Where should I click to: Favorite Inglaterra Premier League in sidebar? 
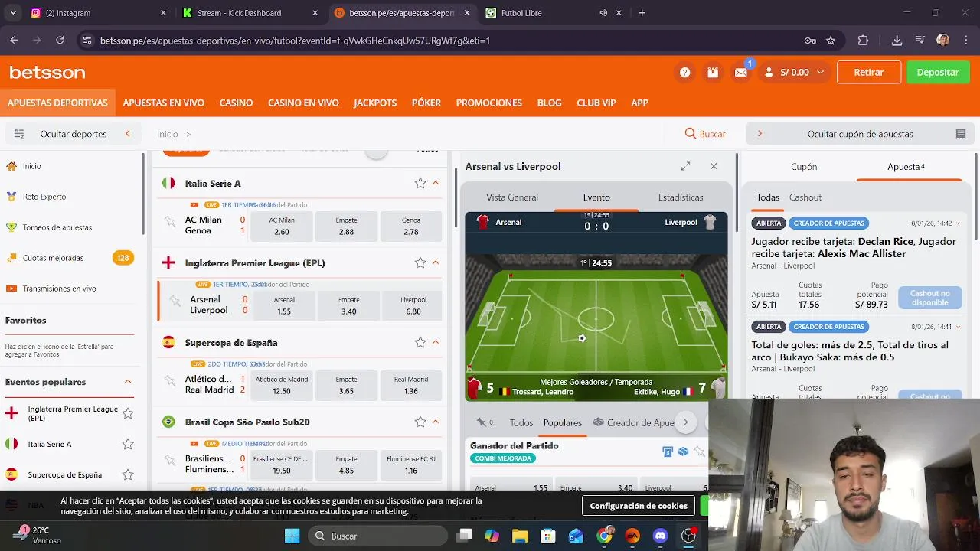coord(128,414)
